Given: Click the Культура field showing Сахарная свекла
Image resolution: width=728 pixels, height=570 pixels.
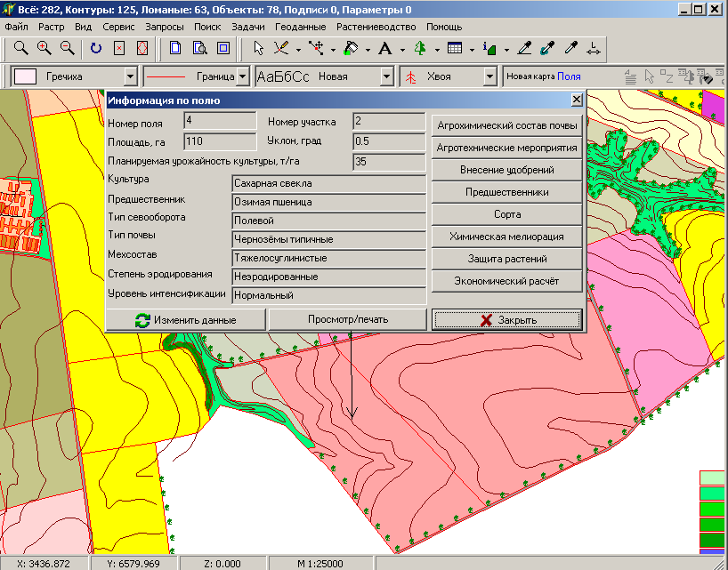Looking at the screenshot, I should (328, 182).
